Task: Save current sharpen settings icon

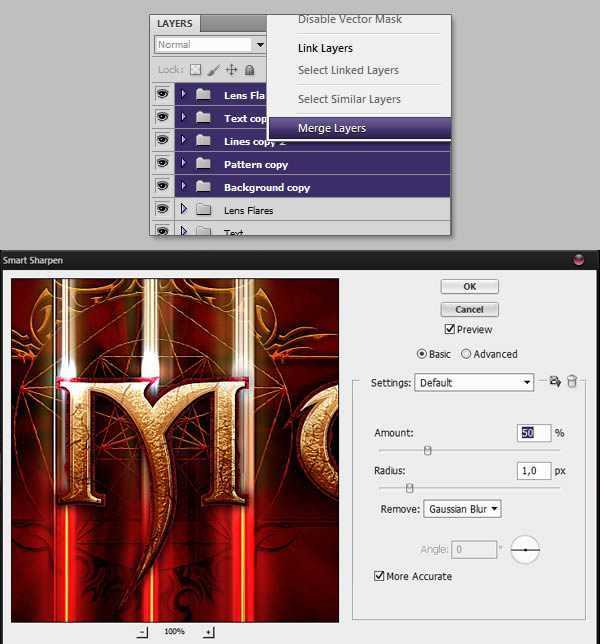Action: (x=555, y=381)
